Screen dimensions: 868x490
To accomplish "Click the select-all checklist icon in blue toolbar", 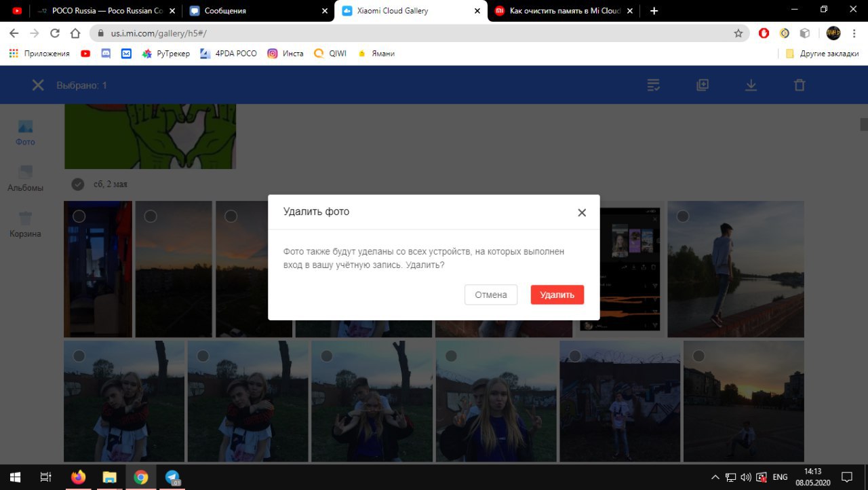I will coord(654,85).
